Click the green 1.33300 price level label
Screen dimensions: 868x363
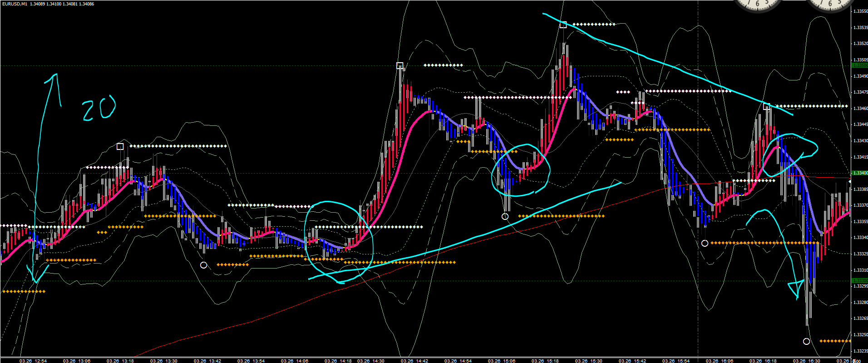[860, 281]
